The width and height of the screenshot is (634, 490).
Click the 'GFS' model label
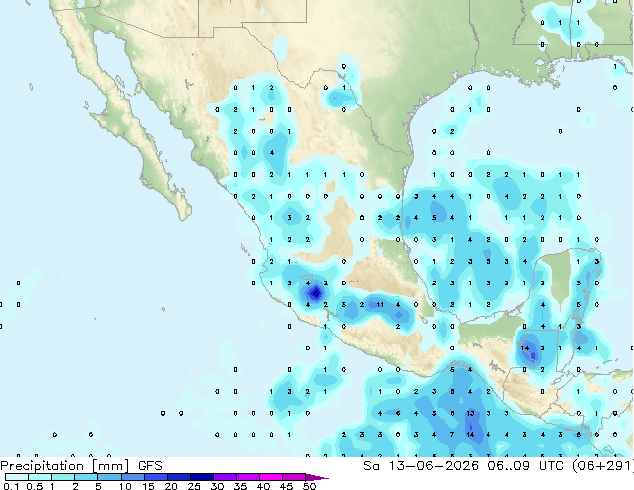[x=150, y=466]
